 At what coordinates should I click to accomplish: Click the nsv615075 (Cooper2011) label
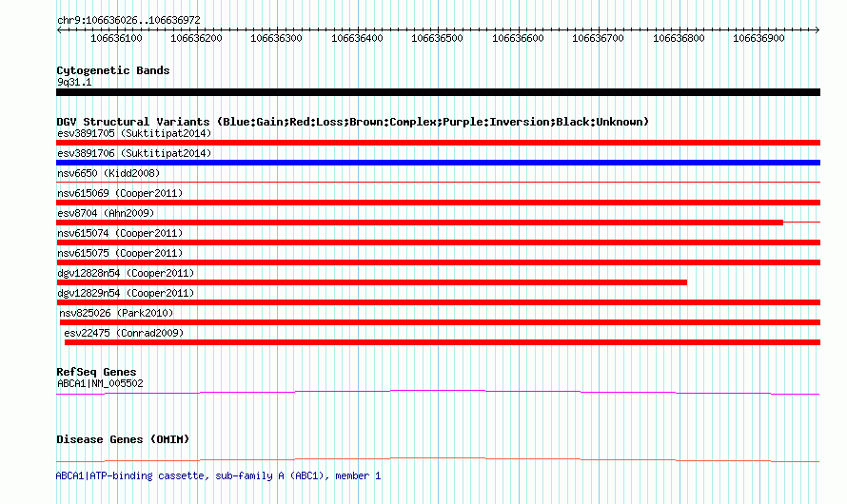click(x=120, y=253)
